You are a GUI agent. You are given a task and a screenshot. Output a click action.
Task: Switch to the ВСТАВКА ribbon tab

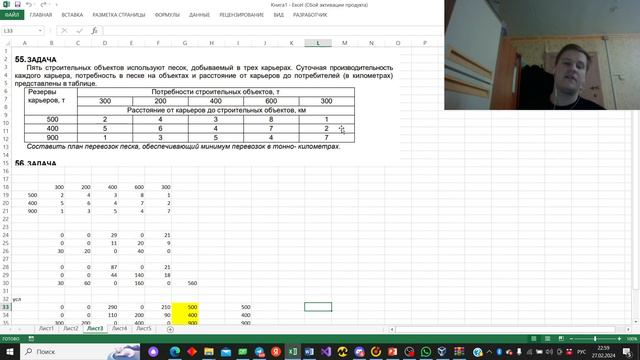point(72,15)
